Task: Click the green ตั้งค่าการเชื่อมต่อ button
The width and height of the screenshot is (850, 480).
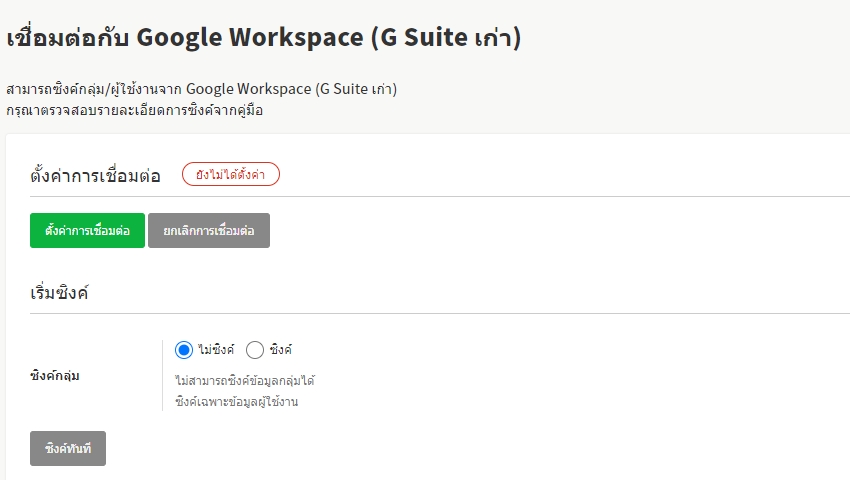Action: pos(87,230)
